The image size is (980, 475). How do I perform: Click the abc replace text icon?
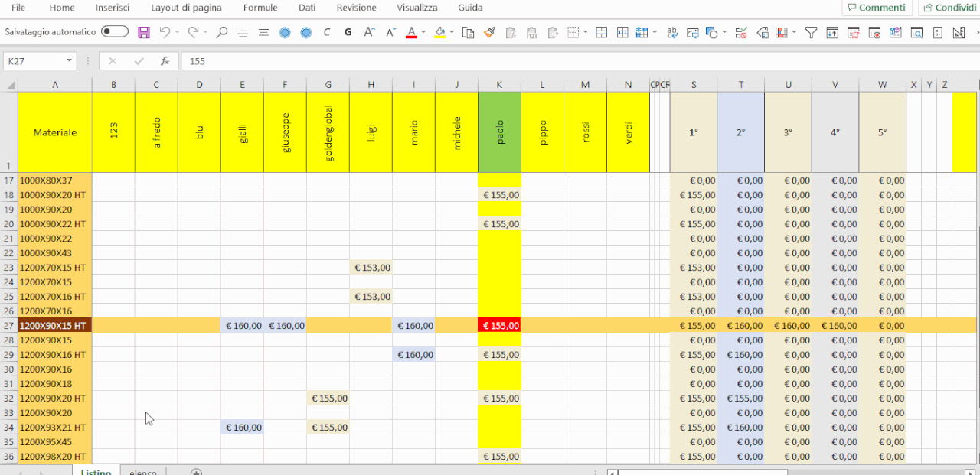click(x=672, y=32)
